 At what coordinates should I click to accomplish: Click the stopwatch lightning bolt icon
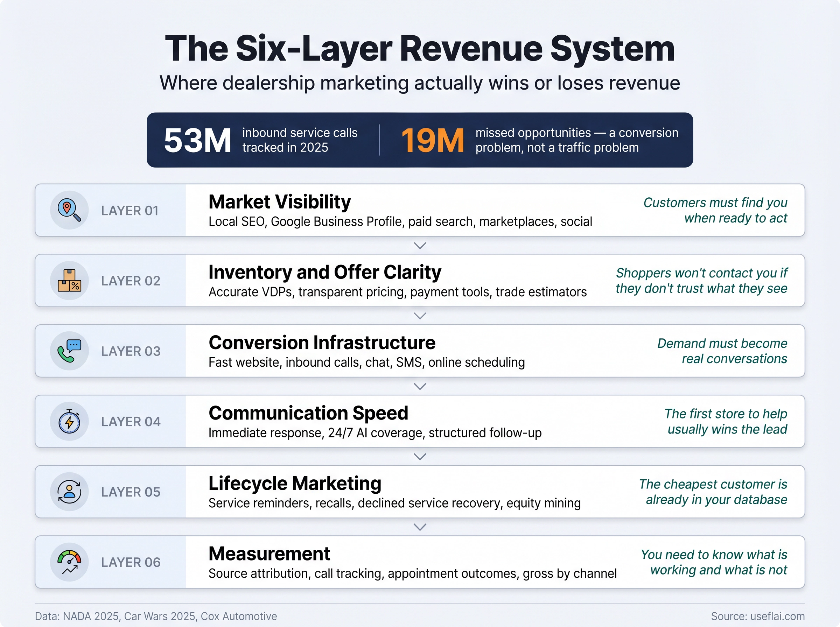(x=69, y=421)
